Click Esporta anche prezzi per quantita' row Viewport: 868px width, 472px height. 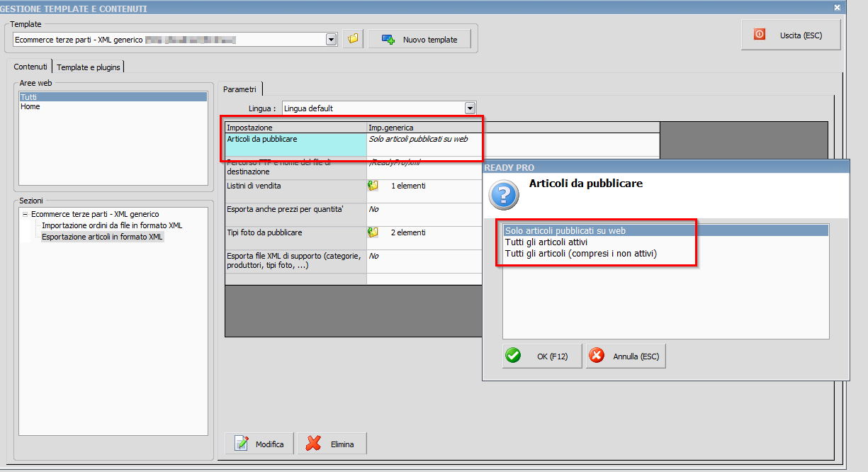[x=295, y=215]
